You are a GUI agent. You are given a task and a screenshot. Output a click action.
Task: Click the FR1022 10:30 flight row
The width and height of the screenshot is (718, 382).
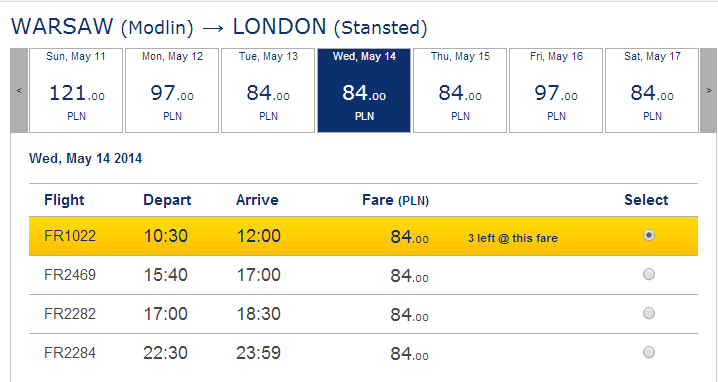[363, 236]
